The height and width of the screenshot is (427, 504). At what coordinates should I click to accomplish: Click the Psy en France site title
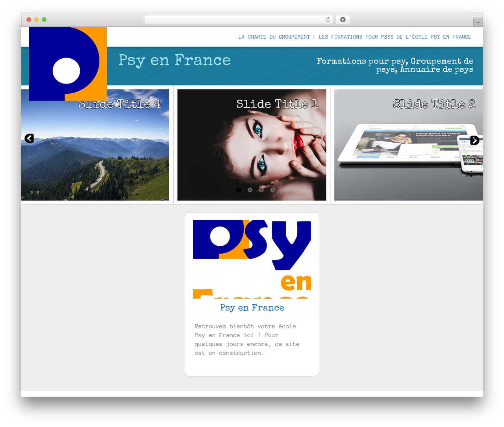tap(175, 61)
